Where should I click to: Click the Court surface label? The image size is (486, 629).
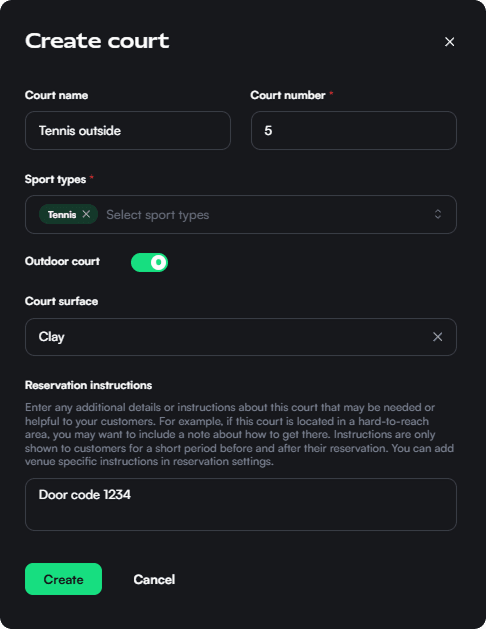pyautogui.click(x=61, y=301)
